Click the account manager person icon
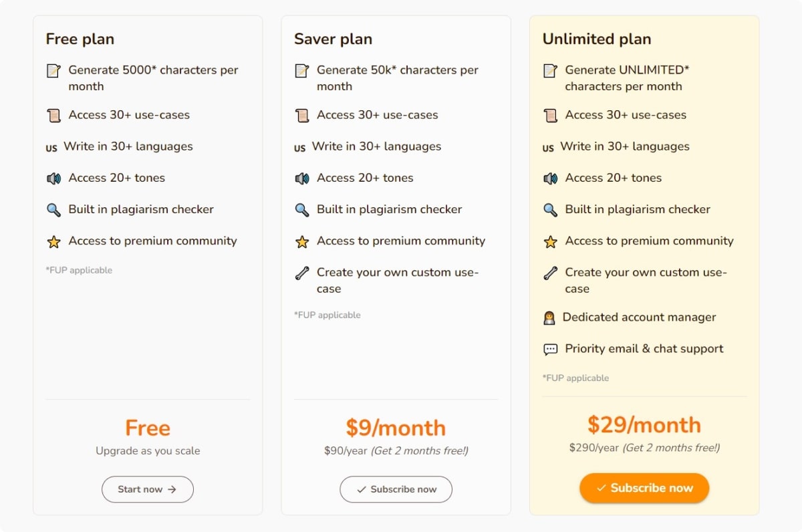Viewport: 802px width, 532px height. click(x=549, y=318)
